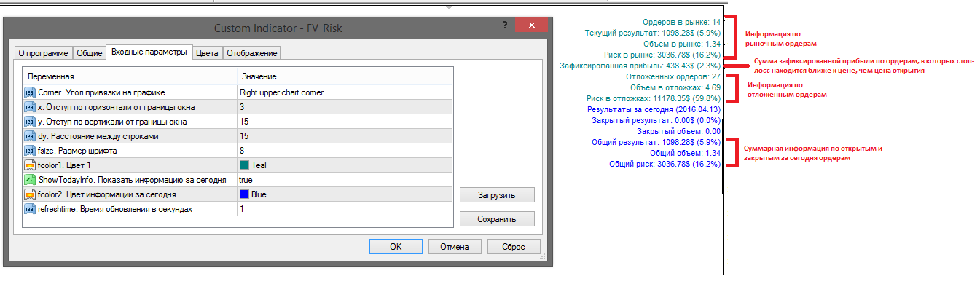Click the help question mark in title bar

point(504,25)
